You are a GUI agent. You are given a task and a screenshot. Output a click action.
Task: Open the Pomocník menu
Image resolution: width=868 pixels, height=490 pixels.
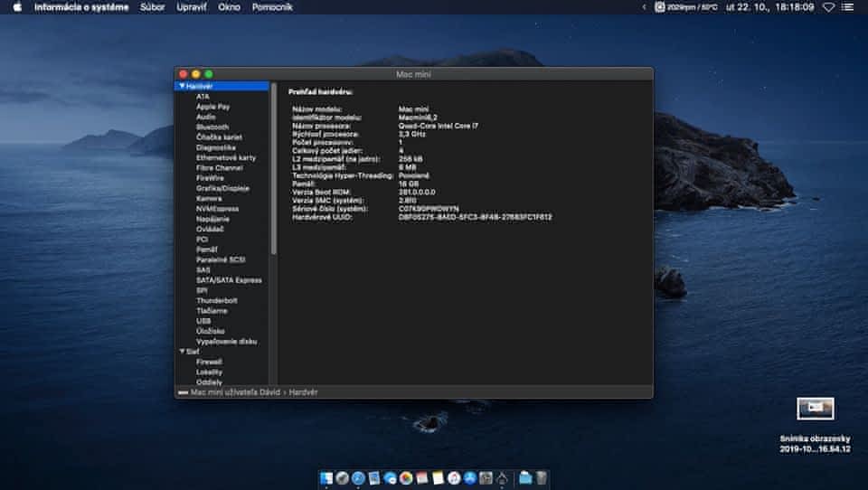point(271,7)
